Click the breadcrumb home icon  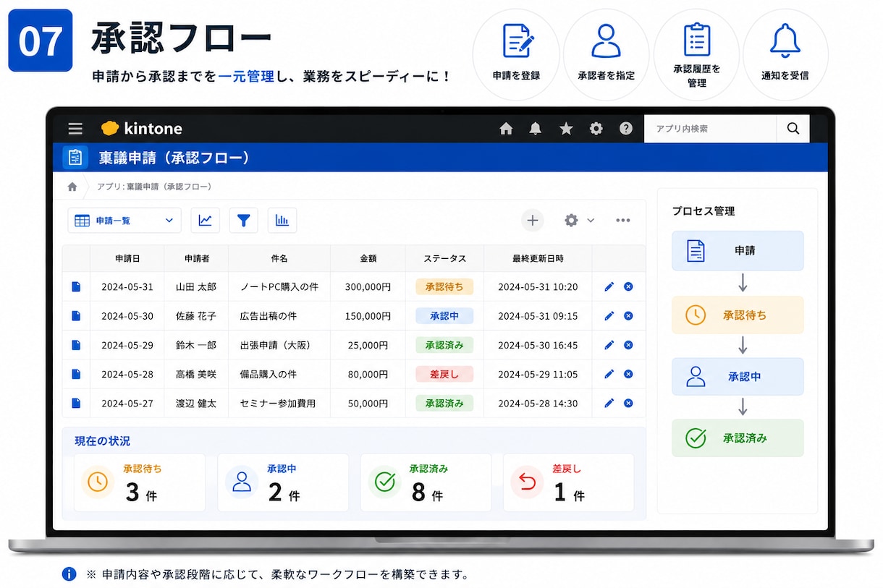(72, 187)
